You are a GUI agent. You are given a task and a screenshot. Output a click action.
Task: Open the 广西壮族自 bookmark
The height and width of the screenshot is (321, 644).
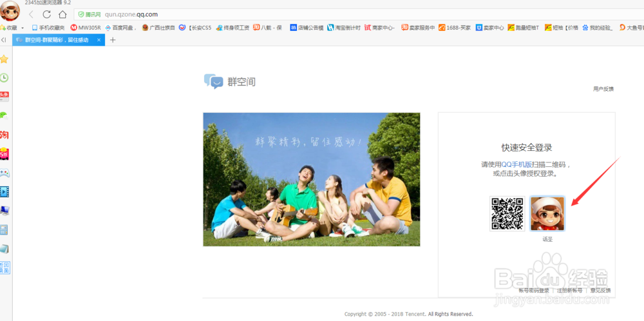158,28
